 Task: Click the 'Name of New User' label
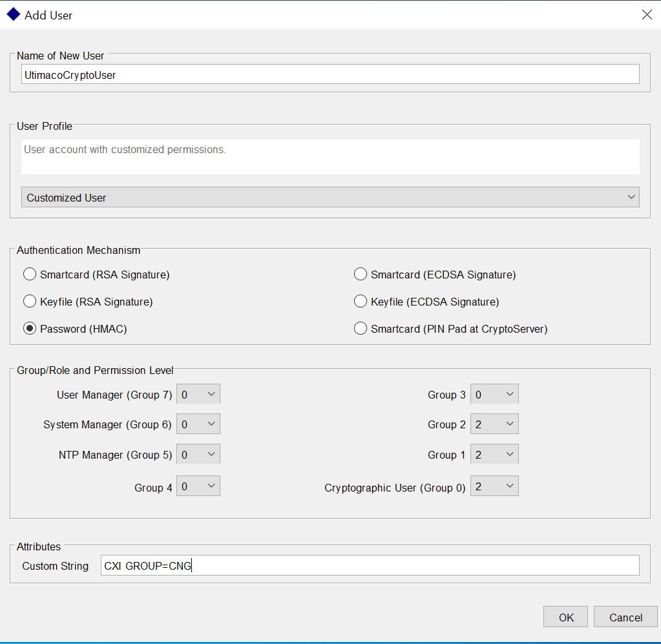pos(60,56)
